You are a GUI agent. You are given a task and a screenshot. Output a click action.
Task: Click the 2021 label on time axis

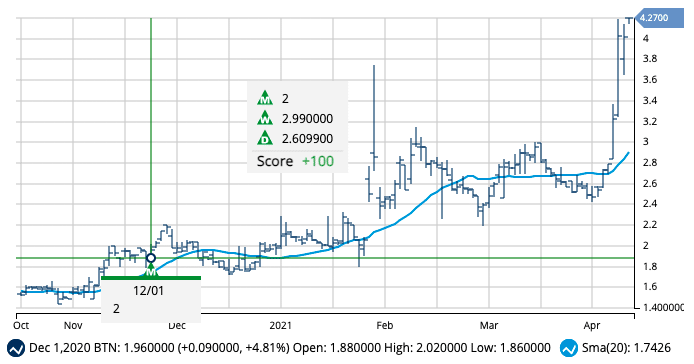pyautogui.click(x=281, y=325)
